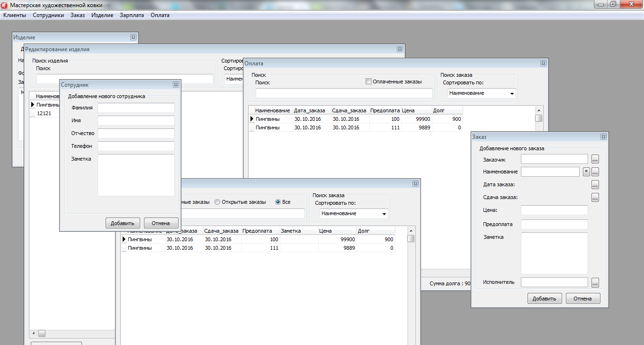This screenshot has height=345, width=644.
Task: Open the Клиенты menu
Action: click(15, 15)
